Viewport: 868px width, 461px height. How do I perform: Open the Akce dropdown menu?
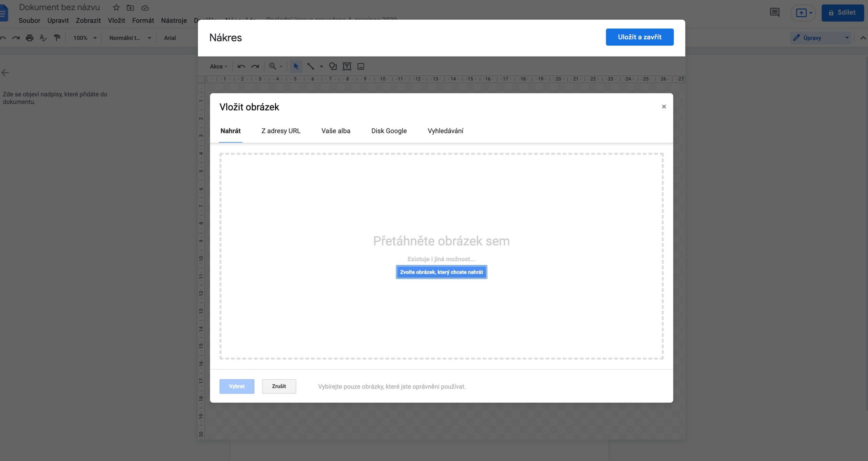(218, 66)
